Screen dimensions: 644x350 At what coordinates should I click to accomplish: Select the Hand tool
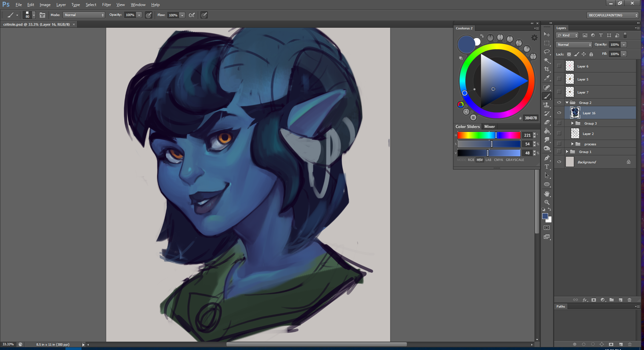pos(547,194)
